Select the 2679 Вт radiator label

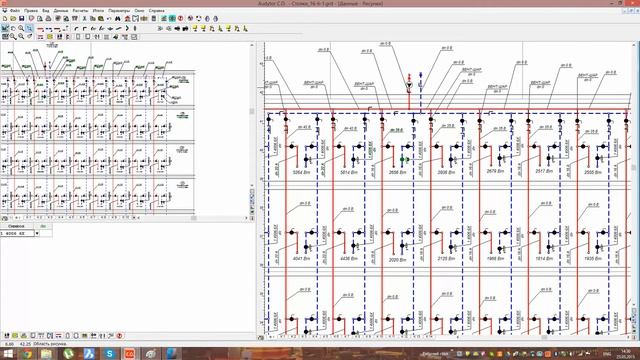click(495, 171)
